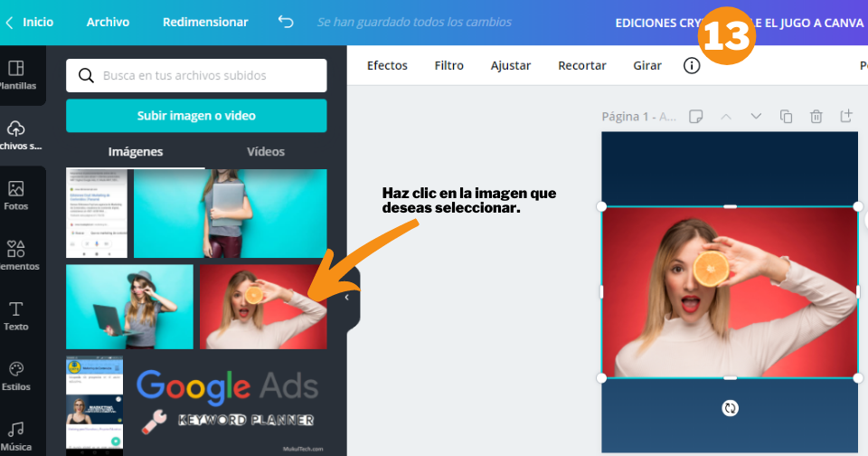Add a new page with the plus icon
The width and height of the screenshot is (868, 456).
pos(846,116)
